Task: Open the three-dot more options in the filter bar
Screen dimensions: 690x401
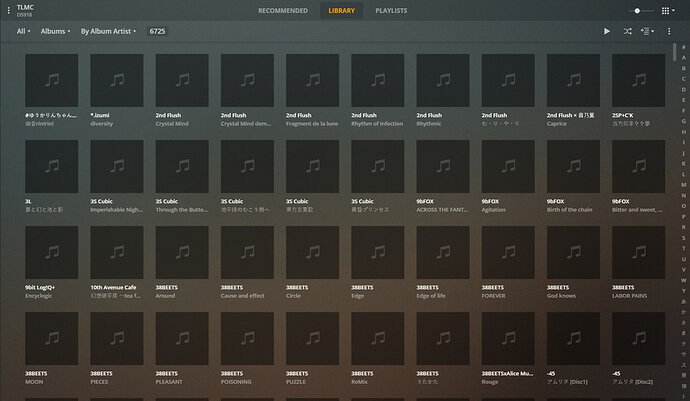Action: (x=669, y=31)
